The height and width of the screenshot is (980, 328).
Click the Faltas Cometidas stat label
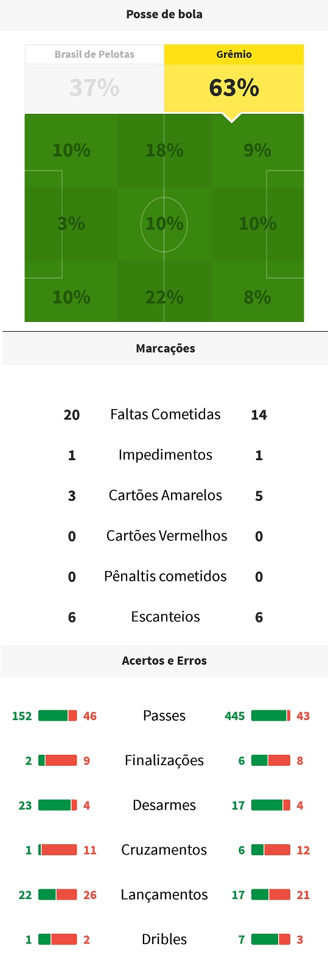tap(166, 415)
